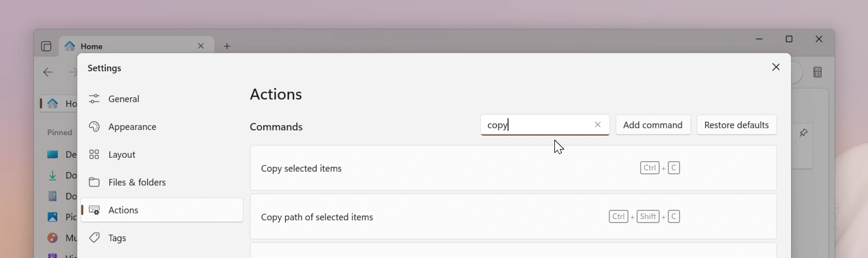
Task: Select the Actions settings tab
Action: tap(123, 210)
